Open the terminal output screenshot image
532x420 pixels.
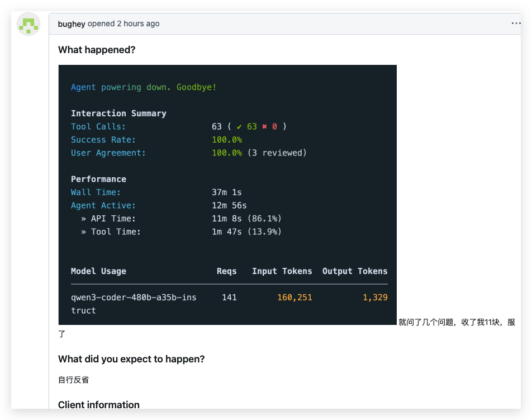click(x=227, y=195)
